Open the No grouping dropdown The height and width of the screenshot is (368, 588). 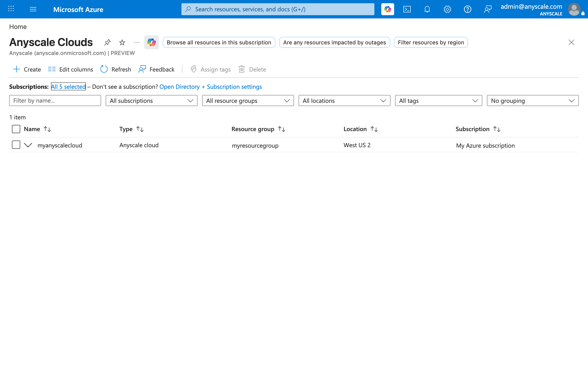533,101
